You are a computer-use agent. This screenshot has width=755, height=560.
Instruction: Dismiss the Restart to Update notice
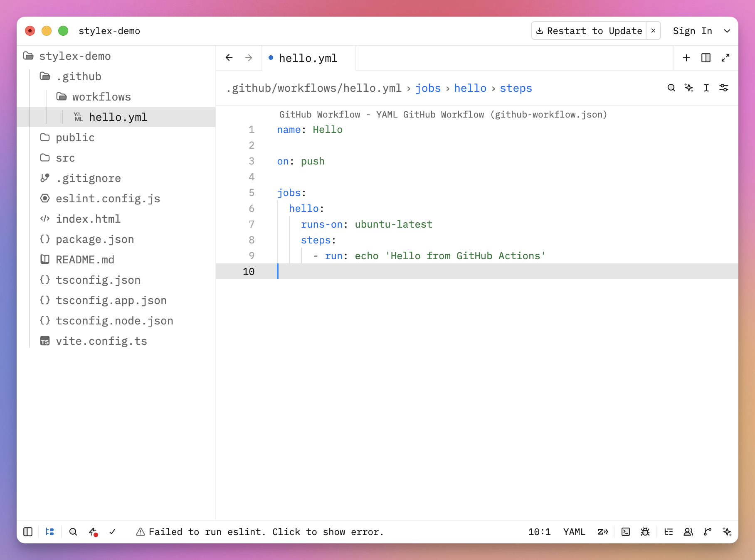click(x=654, y=31)
